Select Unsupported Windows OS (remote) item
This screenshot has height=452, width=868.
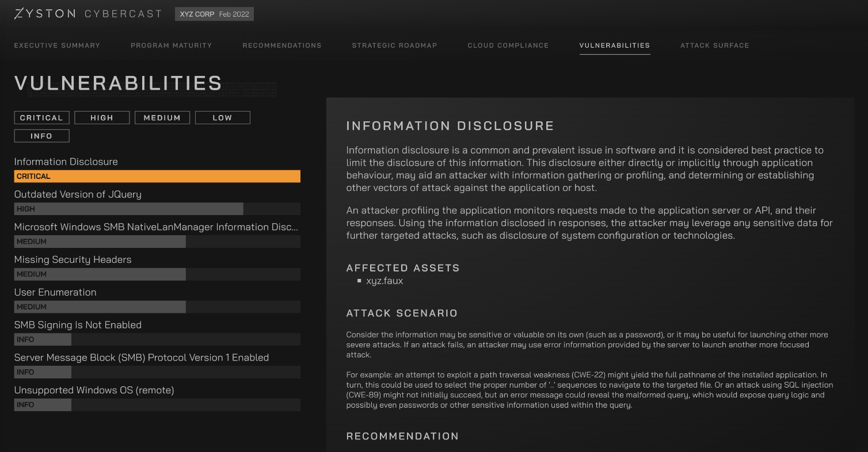click(x=94, y=390)
